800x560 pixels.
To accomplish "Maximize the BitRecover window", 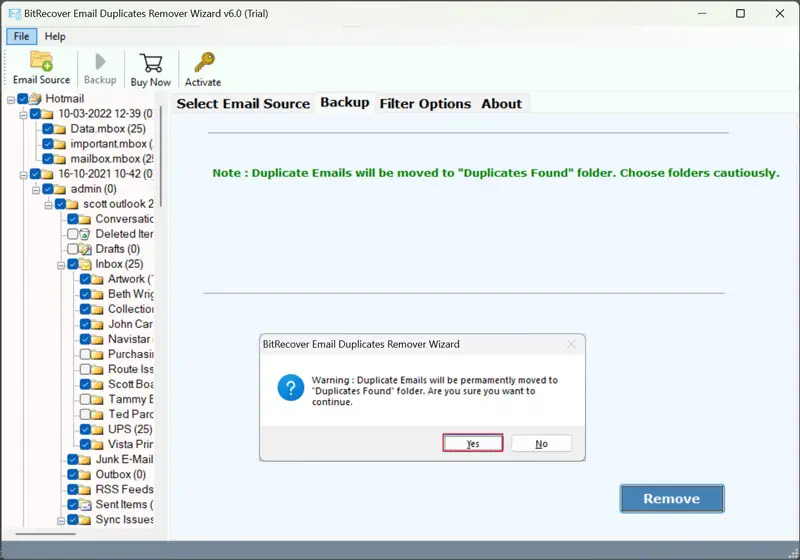I will [x=740, y=14].
